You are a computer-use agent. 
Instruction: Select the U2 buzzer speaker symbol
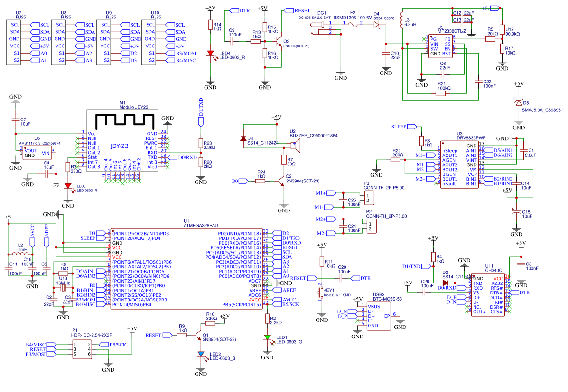pyautogui.click(x=295, y=146)
